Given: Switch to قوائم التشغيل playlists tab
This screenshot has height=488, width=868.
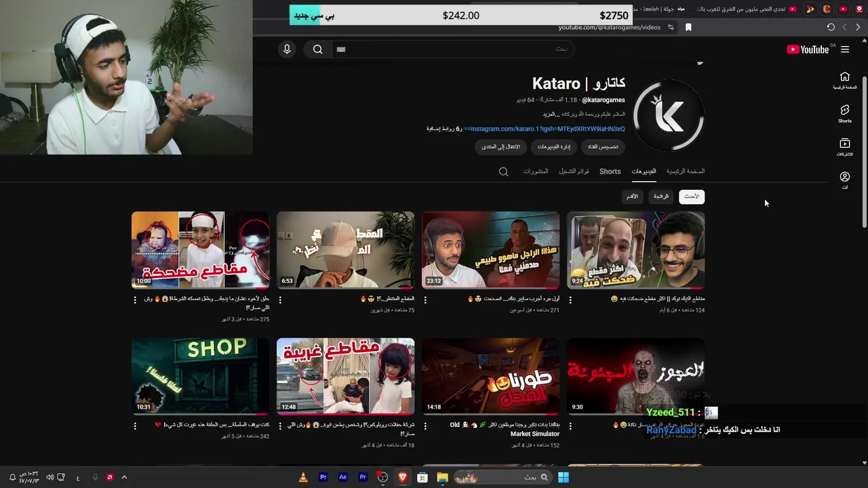Looking at the screenshot, I should (x=574, y=171).
